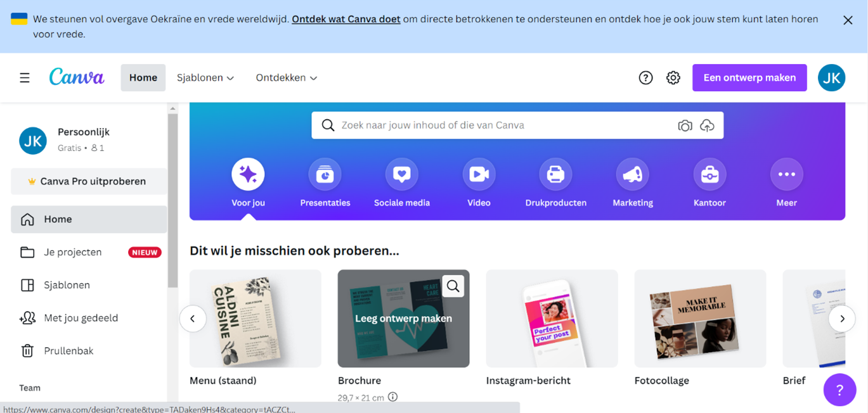
Task: Select the Kantoor category icon
Action: 709,174
